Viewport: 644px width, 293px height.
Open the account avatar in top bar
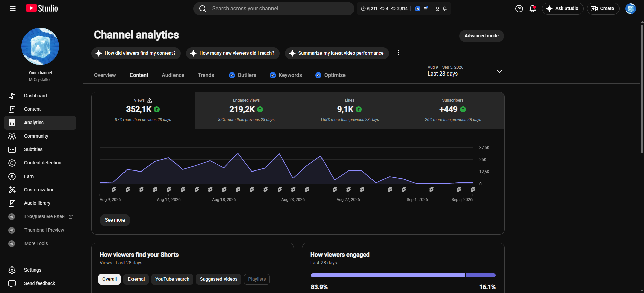click(631, 9)
